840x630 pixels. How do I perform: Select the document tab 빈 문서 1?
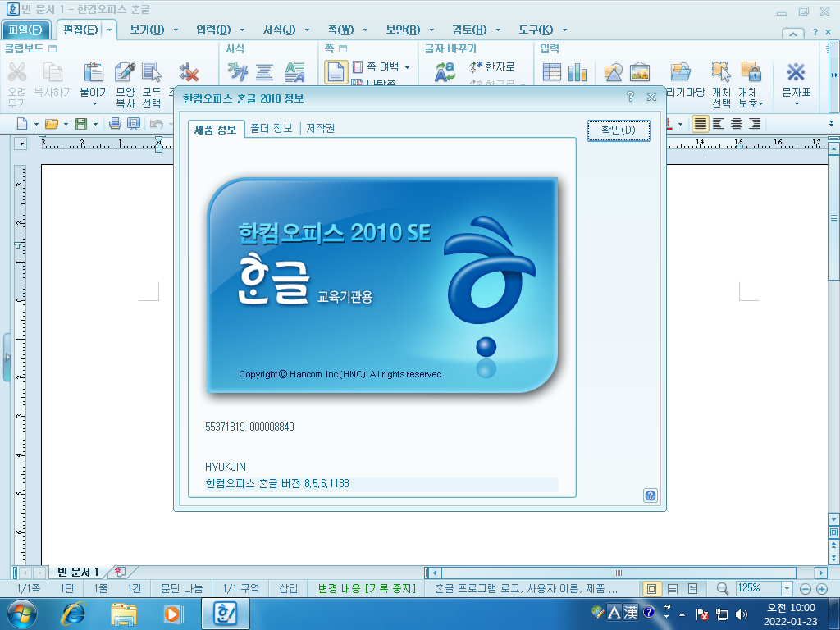(x=78, y=572)
